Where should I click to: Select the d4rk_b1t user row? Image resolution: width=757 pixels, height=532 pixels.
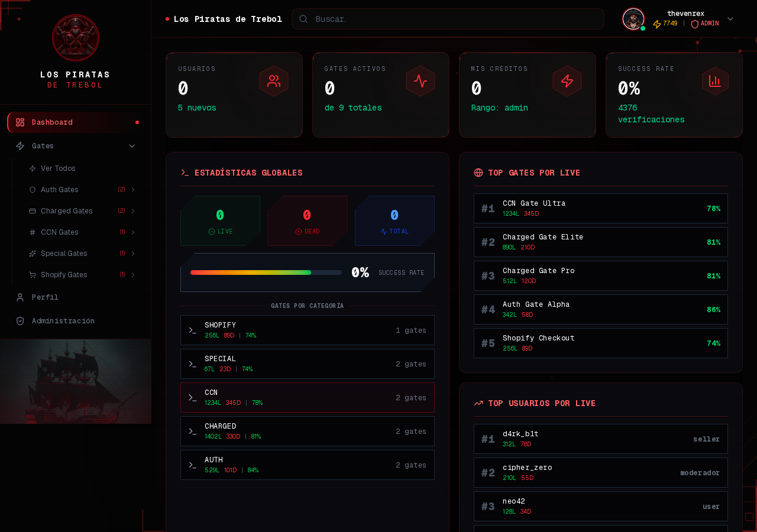pos(601,439)
